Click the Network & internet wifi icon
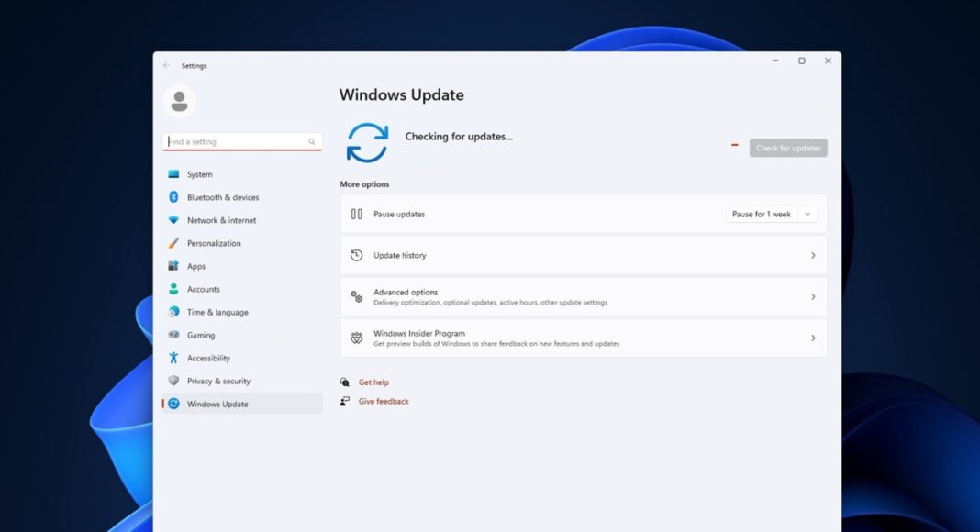The height and width of the screenshot is (532, 980). pyautogui.click(x=173, y=220)
